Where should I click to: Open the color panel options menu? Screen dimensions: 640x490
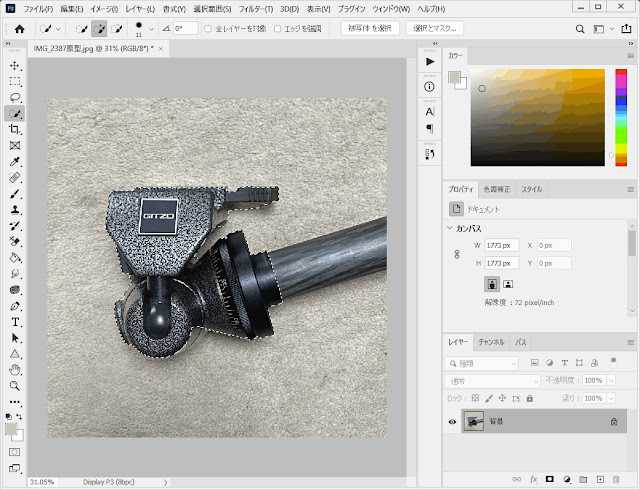click(631, 56)
